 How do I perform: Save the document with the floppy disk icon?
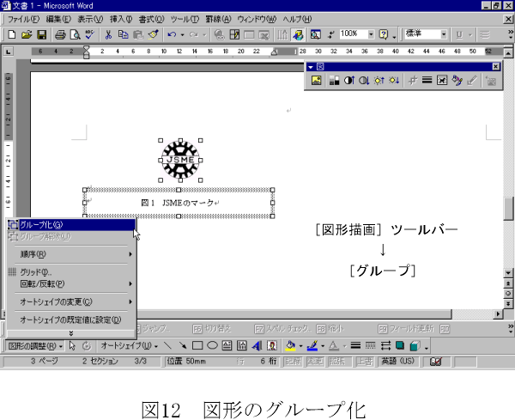(41, 34)
